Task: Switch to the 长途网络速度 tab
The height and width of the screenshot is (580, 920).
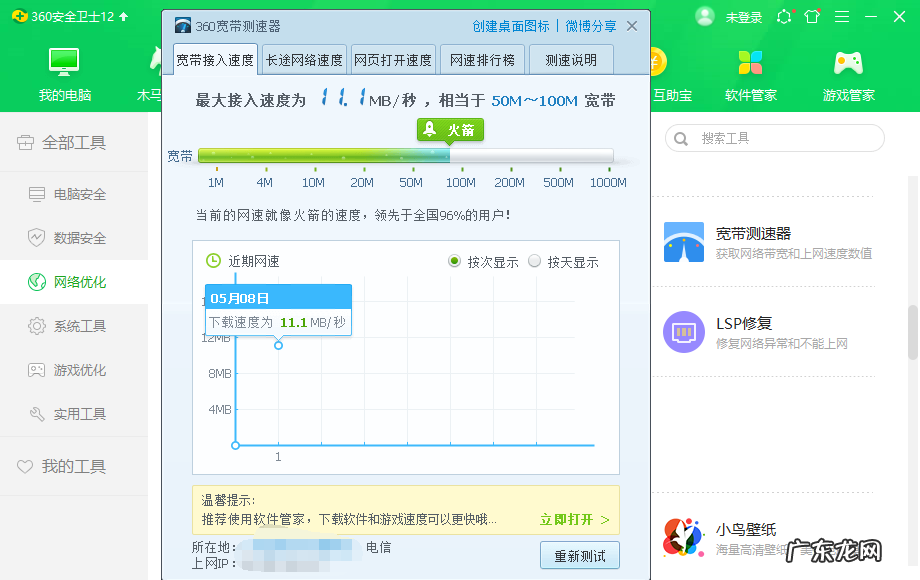Action: click(302, 59)
